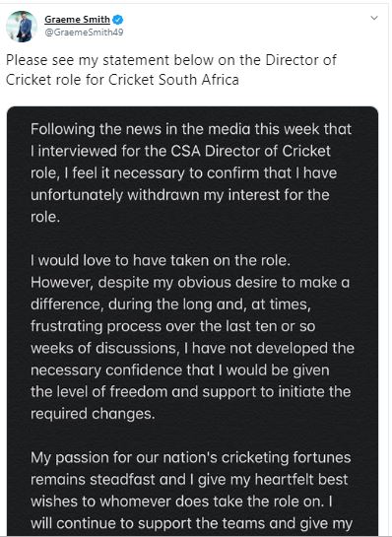Visit the @GraemeSmith49 handle
This screenshot has width=392, height=537.
84,33
